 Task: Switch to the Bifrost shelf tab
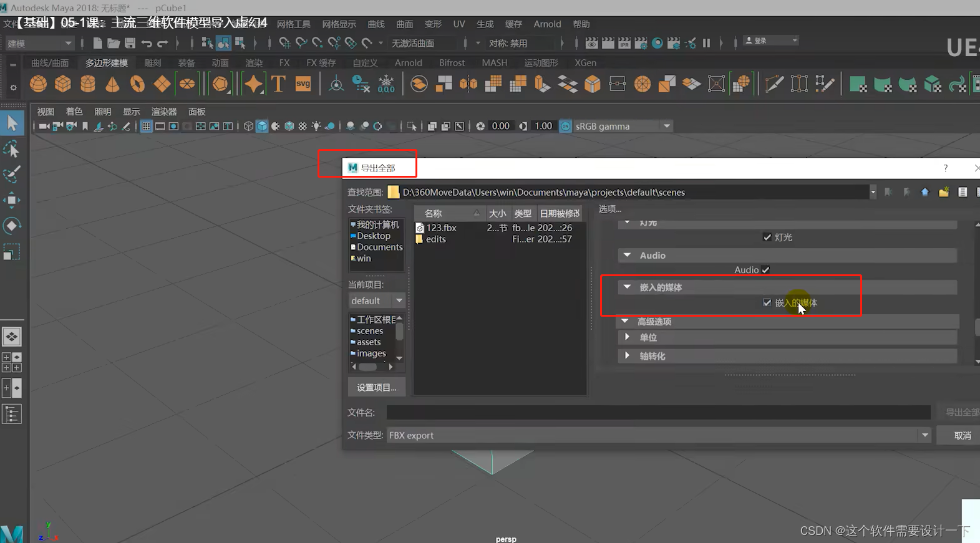452,63
